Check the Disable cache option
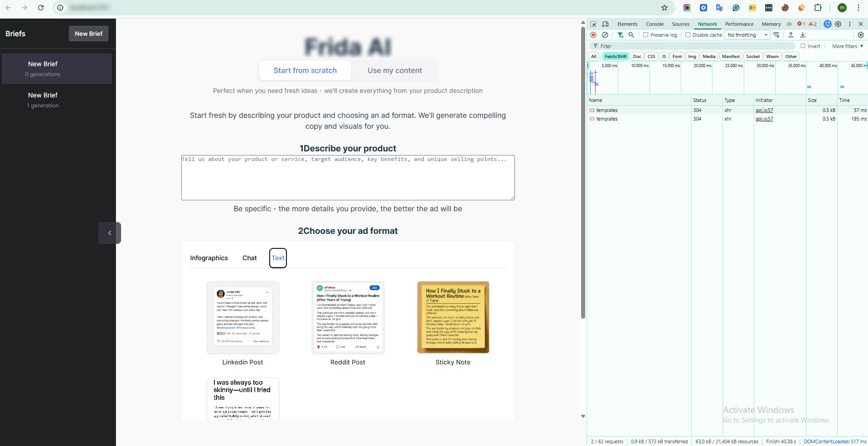 click(688, 35)
